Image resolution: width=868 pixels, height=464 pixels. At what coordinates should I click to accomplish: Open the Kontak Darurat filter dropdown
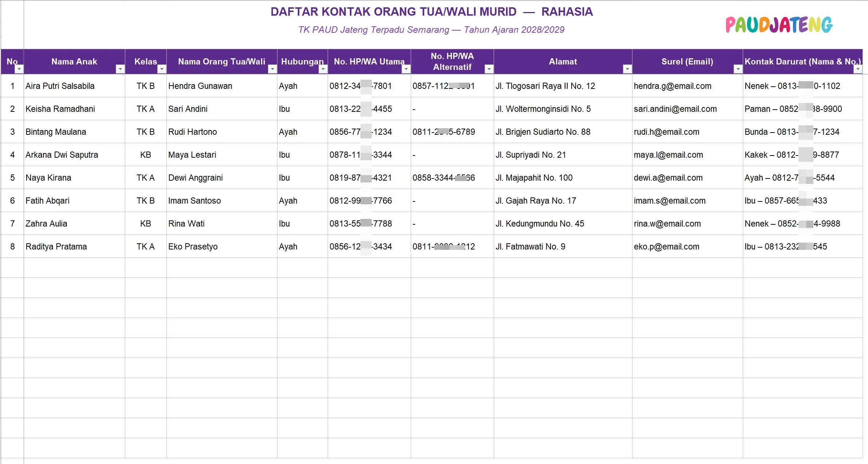point(858,69)
